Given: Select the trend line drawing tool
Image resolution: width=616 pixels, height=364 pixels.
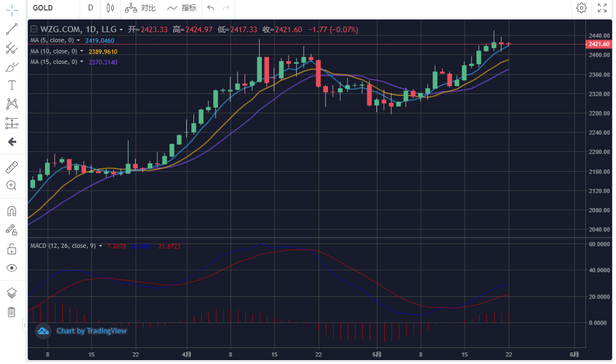Looking at the screenshot, I should click(x=12, y=29).
